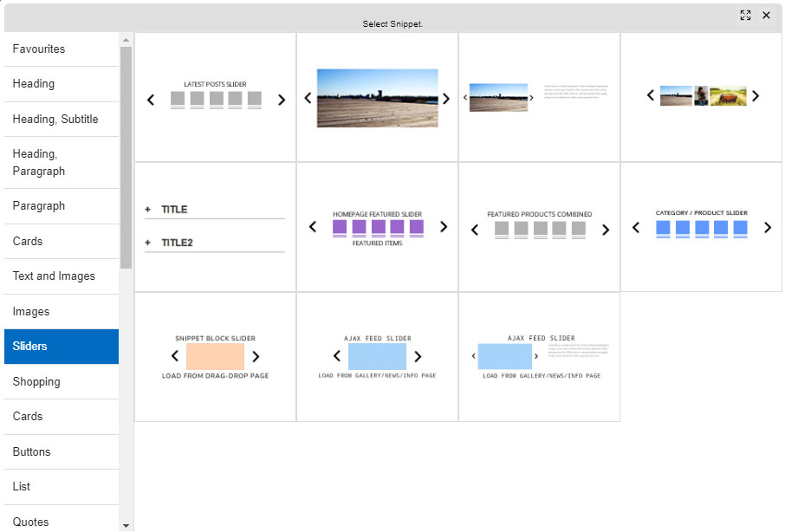Click the sidebar scroll down arrow

click(127, 525)
